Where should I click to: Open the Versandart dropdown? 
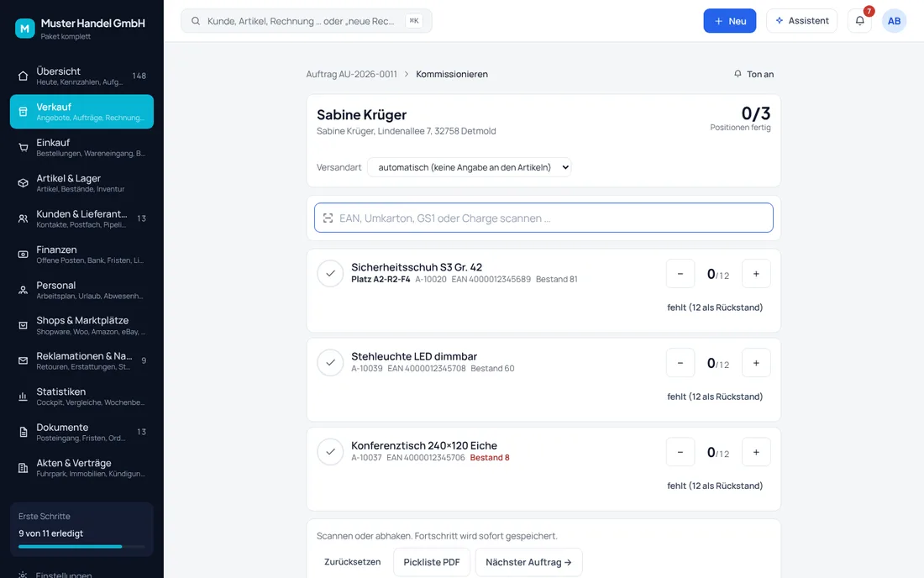[469, 167]
